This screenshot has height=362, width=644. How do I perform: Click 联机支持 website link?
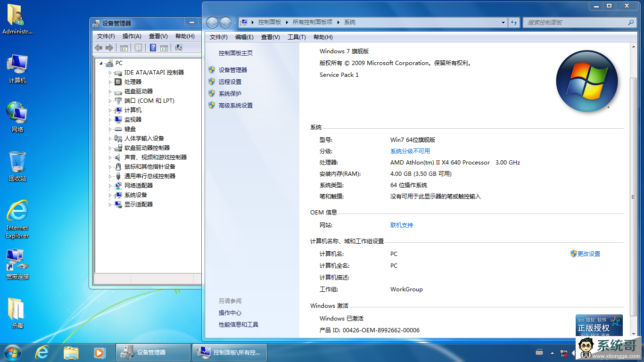(x=402, y=225)
